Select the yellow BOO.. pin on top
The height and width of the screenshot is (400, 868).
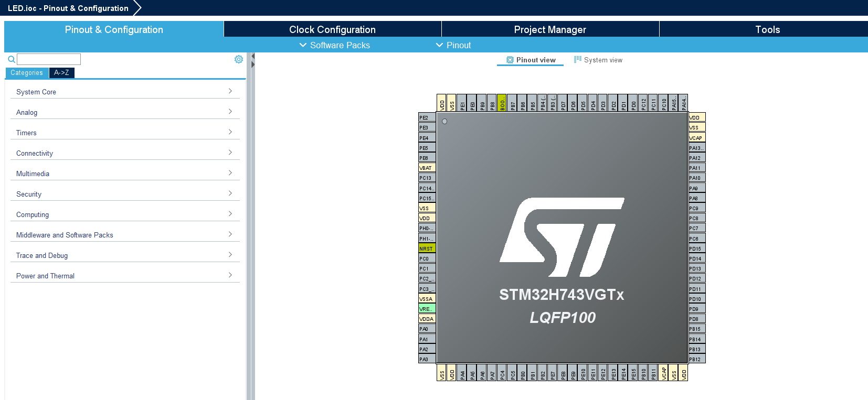click(502, 103)
